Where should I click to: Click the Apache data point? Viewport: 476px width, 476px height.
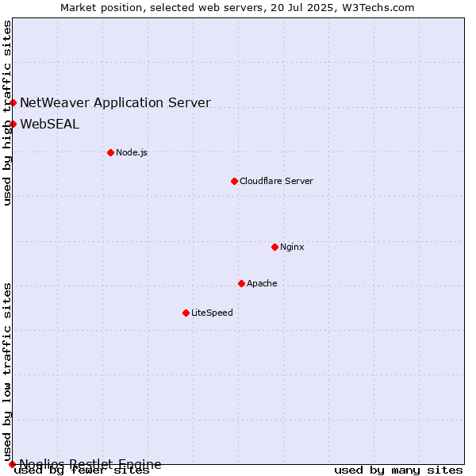coord(241,283)
